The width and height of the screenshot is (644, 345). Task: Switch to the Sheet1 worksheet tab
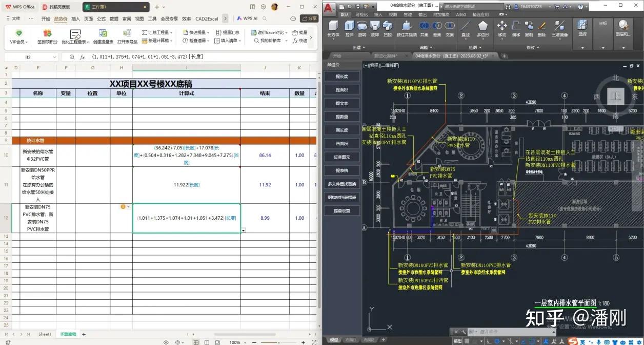click(45, 334)
